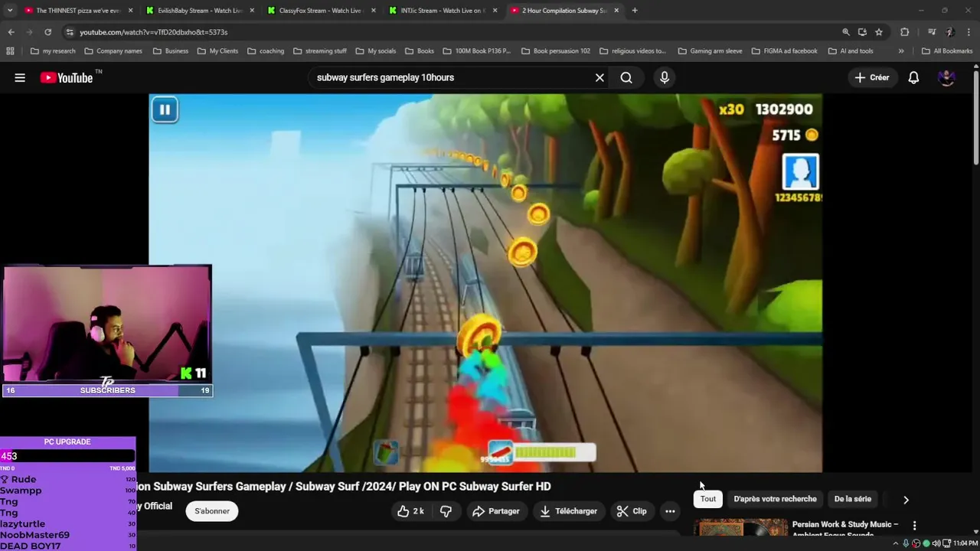Image resolution: width=980 pixels, height=551 pixels.
Task: Select the De la série chip
Action: (853, 499)
